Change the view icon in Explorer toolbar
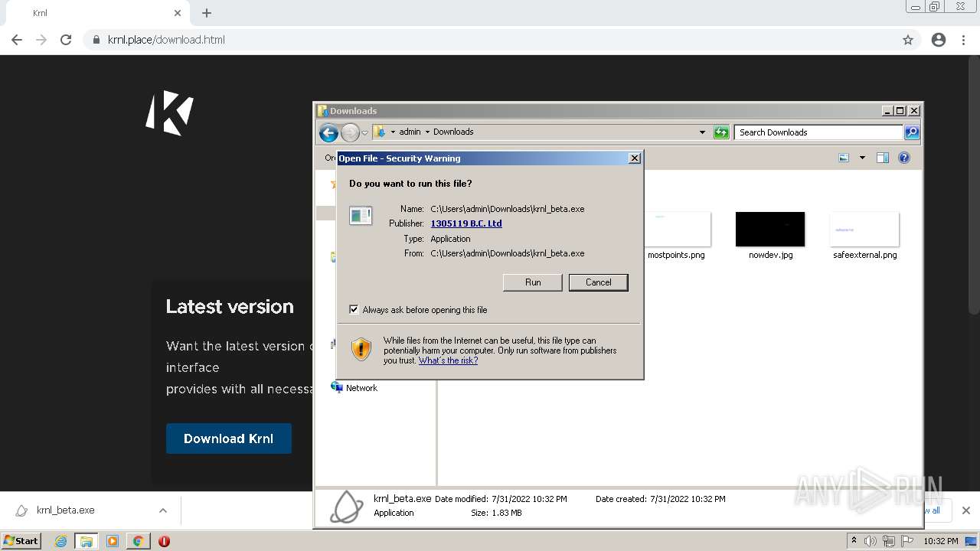This screenshot has width=980, height=551. (844, 158)
